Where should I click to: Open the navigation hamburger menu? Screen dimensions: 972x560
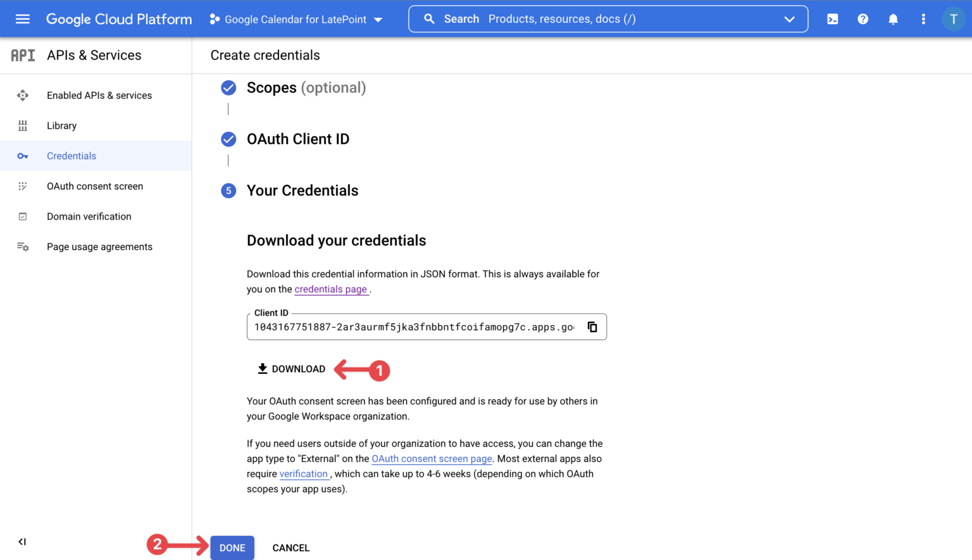click(x=23, y=18)
